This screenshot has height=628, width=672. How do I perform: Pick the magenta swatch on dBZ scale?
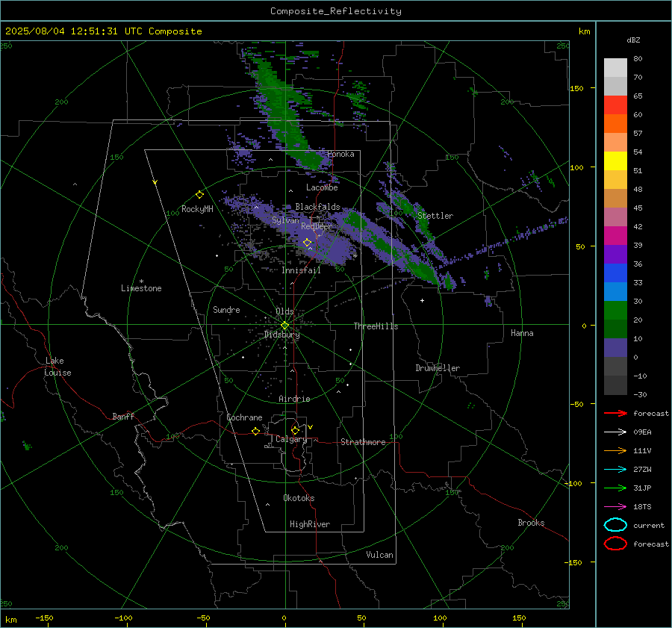click(615, 236)
